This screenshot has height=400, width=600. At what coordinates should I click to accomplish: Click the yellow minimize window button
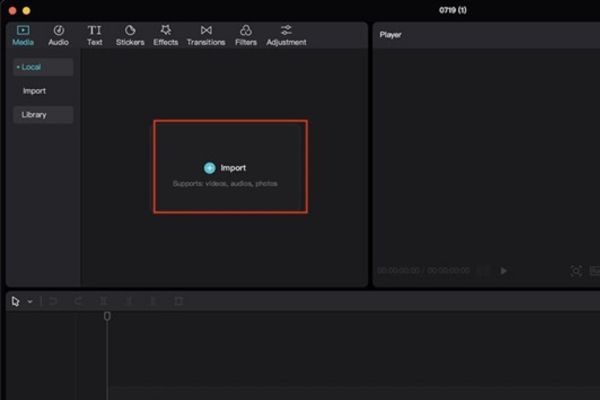[x=26, y=9]
